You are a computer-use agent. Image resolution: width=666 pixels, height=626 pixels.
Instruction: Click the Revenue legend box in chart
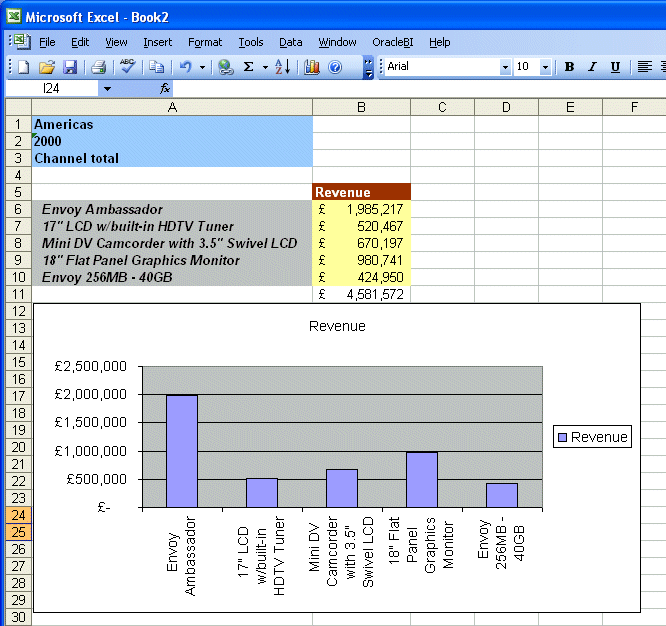tap(592, 437)
